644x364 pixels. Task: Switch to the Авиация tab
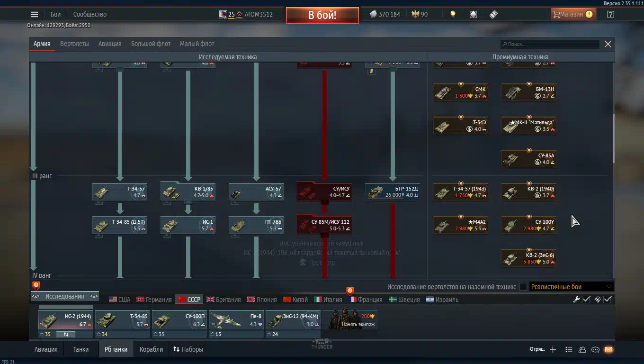click(110, 44)
